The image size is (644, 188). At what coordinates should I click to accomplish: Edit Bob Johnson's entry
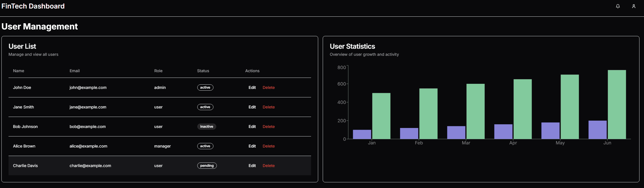pos(252,127)
